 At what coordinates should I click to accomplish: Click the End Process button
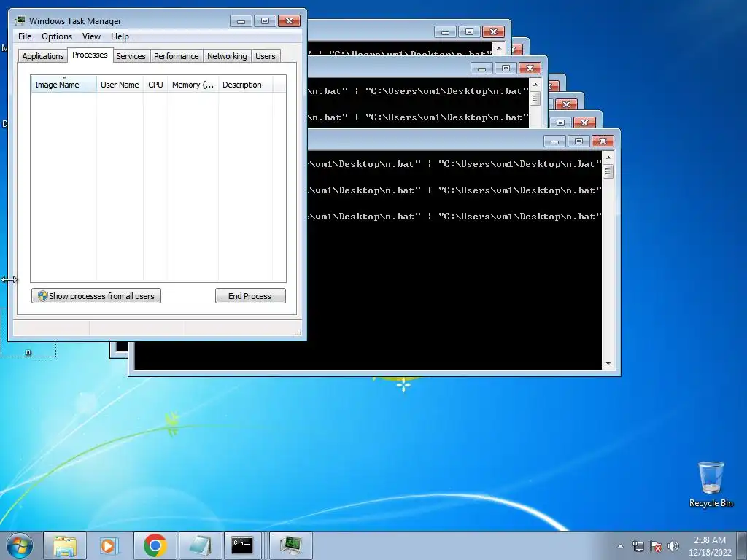point(250,296)
